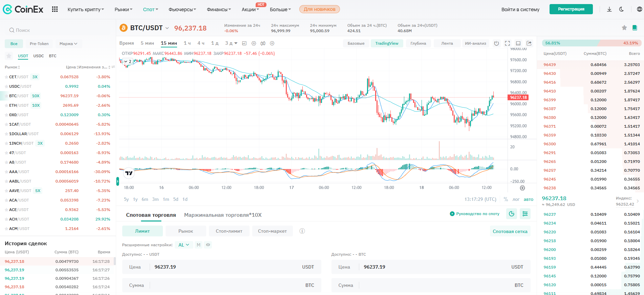Screen dimensions: 644x295
Task: Open chart settings circular icon
Action: (254, 43)
